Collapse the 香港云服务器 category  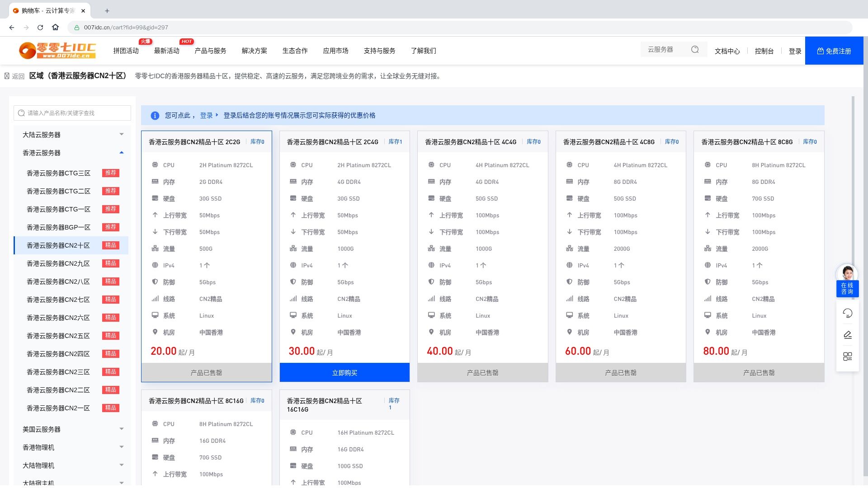pos(72,153)
